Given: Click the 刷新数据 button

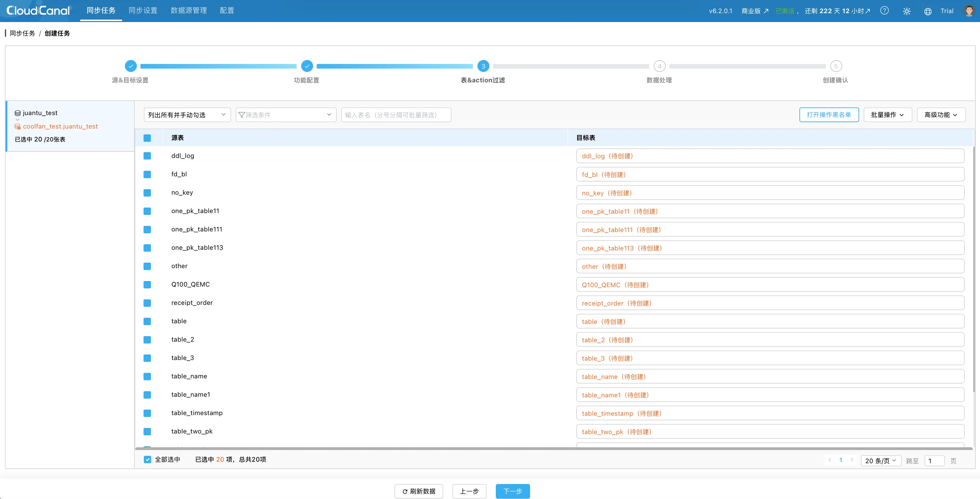Looking at the screenshot, I should [419, 491].
